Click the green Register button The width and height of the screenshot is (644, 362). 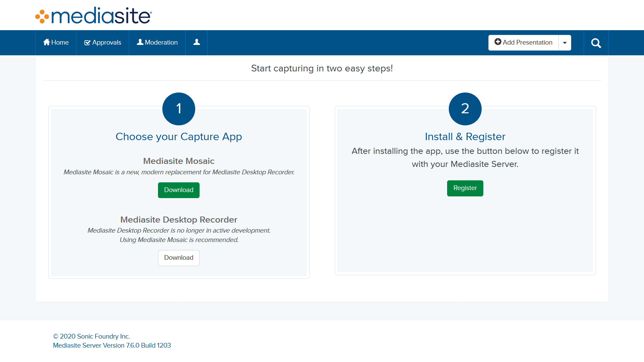click(465, 188)
